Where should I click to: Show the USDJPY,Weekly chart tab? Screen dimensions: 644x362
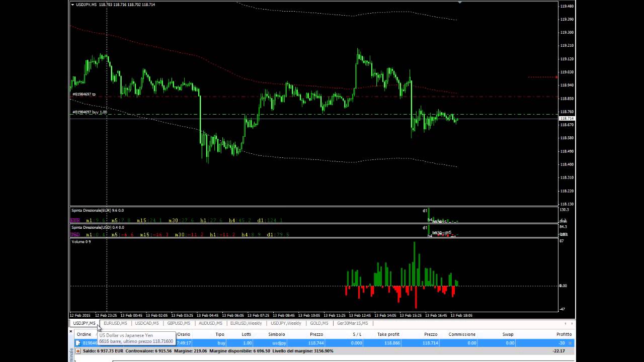click(x=286, y=323)
